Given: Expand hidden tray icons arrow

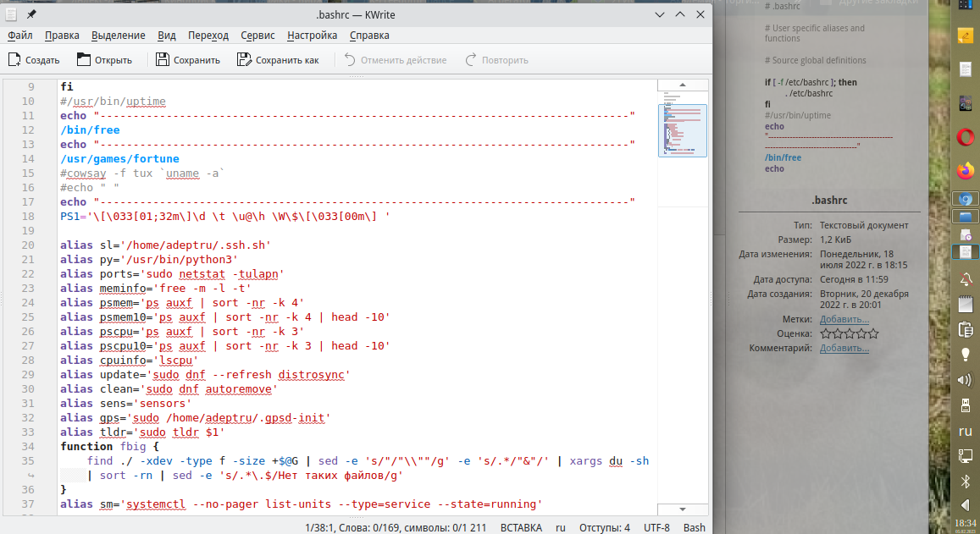Looking at the screenshot, I should point(965,504).
